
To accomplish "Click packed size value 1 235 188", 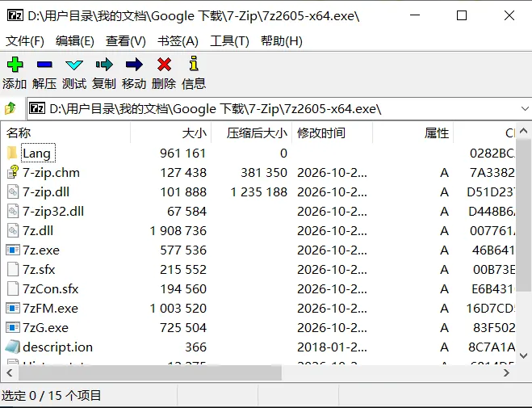I will [x=259, y=192].
